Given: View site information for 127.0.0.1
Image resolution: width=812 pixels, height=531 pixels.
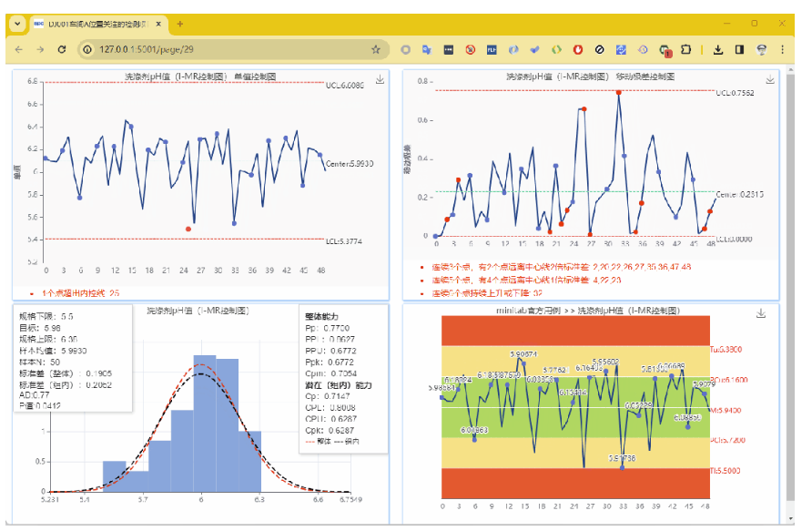Looking at the screenshot, I should click(88, 49).
